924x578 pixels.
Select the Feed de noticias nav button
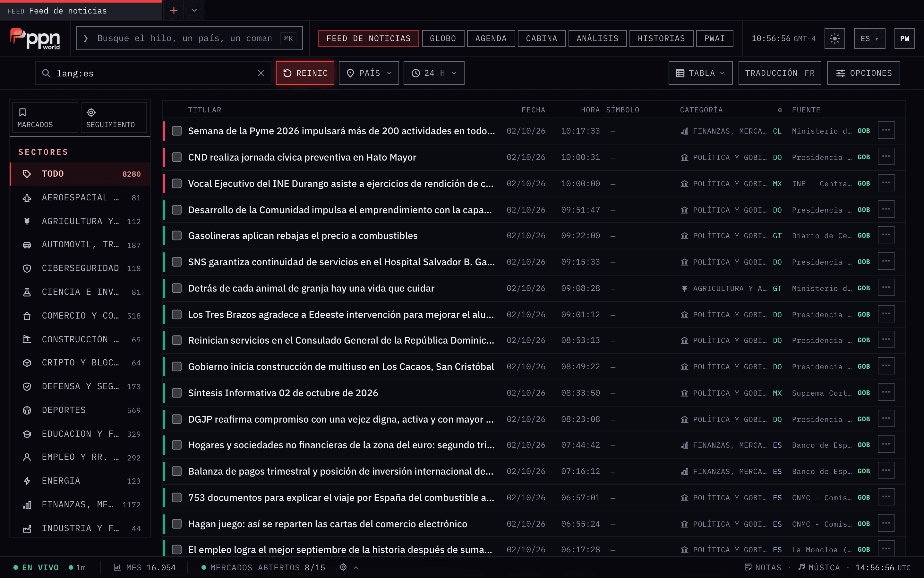tap(368, 39)
